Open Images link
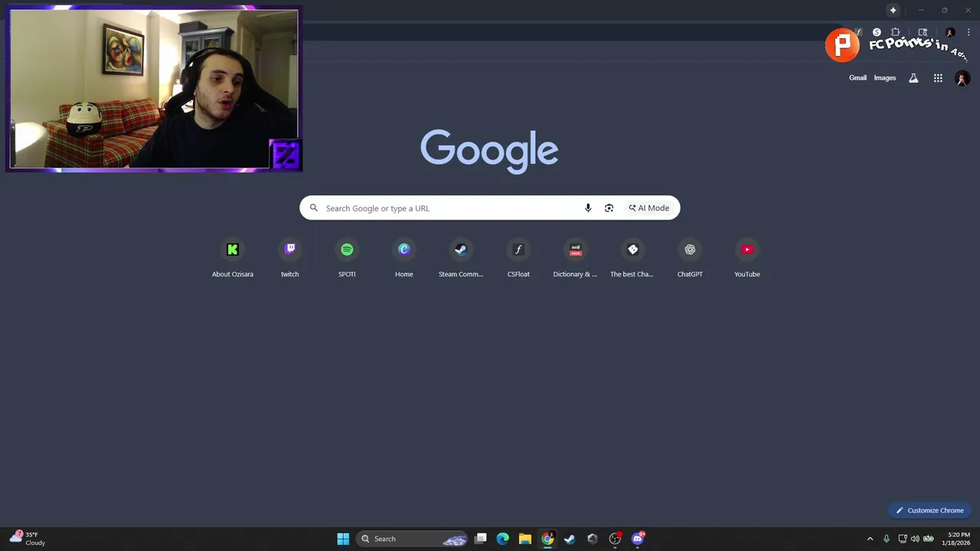 (x=885, y=78)
